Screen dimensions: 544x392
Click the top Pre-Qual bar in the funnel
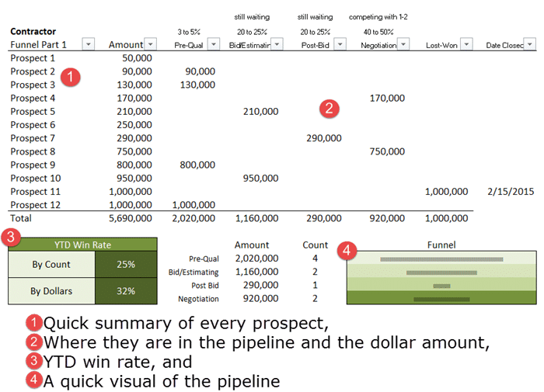tap(441, 259)
